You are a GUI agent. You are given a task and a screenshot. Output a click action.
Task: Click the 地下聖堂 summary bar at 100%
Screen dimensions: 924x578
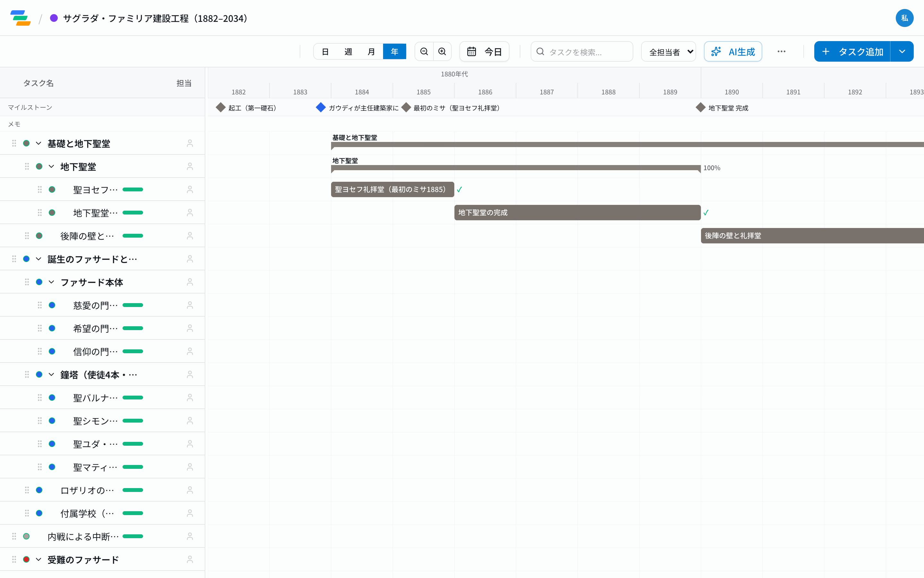coord(516,168)
